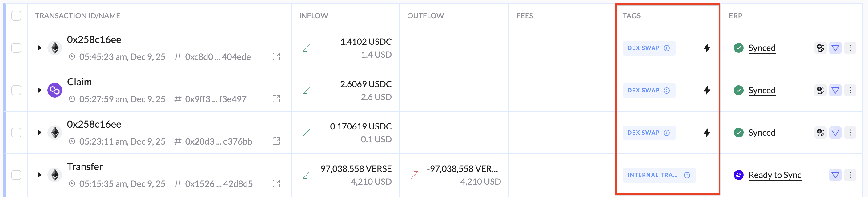
Task: Expand the Transfer transaction row
Action: tap(39, 175)
